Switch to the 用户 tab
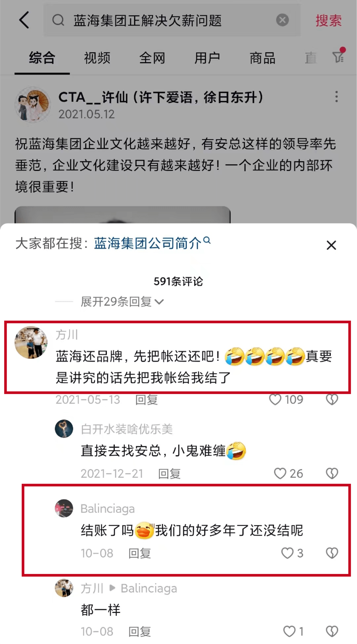This screenshot has width=357, height=644. pos(207,58)
